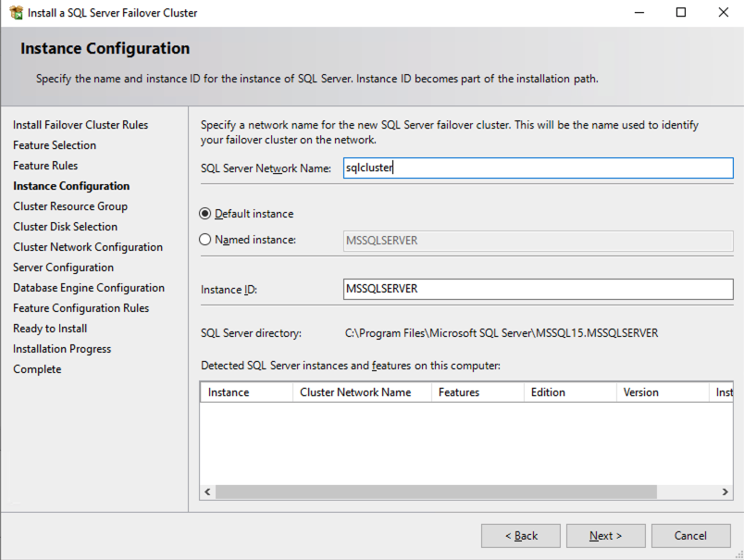Open the Feature Selection step
Viewport: 744px width, 560px height.
click(x=55, y=145)
